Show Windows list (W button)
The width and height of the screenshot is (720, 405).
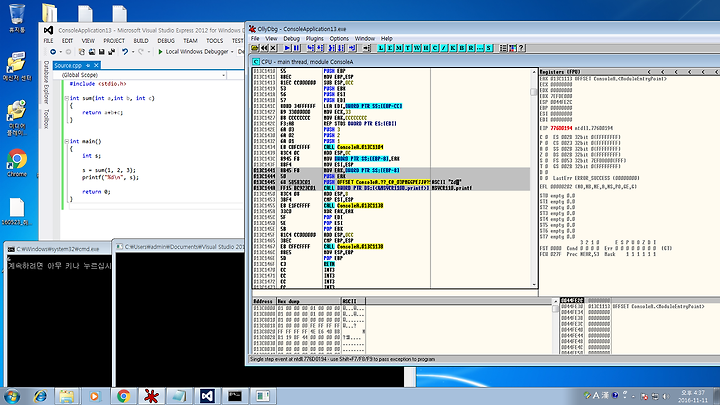point(417,48)
